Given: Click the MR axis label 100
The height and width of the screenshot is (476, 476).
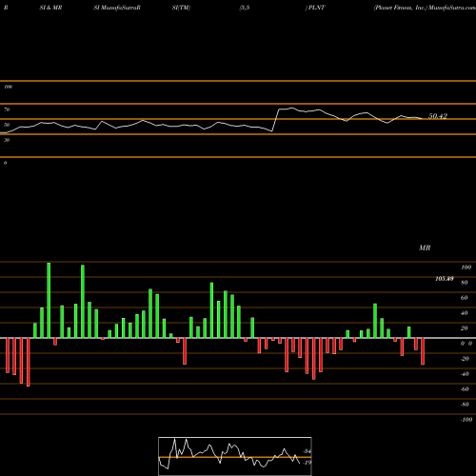Looking at the screenshot, I should tap(466, 268).
